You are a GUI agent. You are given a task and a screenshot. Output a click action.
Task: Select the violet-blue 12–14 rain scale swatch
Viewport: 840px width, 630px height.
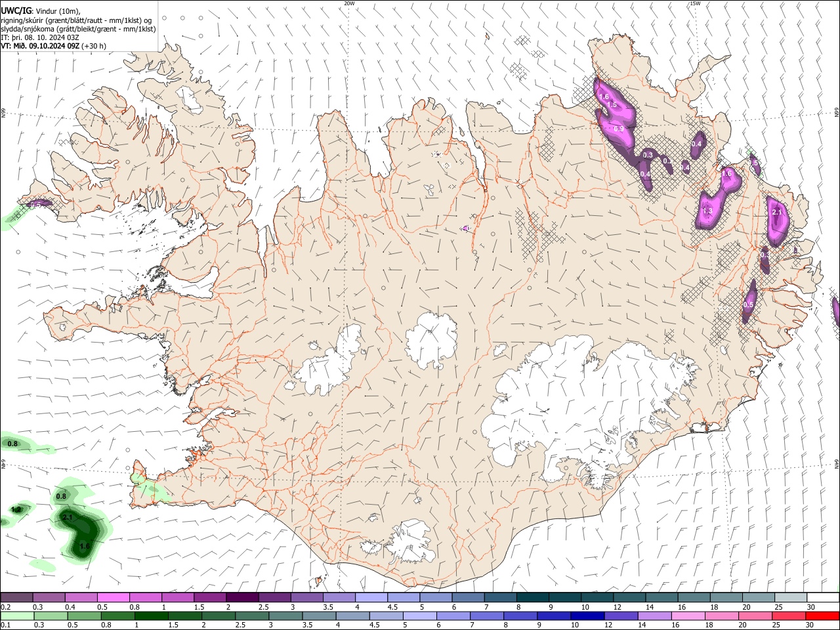620,616
